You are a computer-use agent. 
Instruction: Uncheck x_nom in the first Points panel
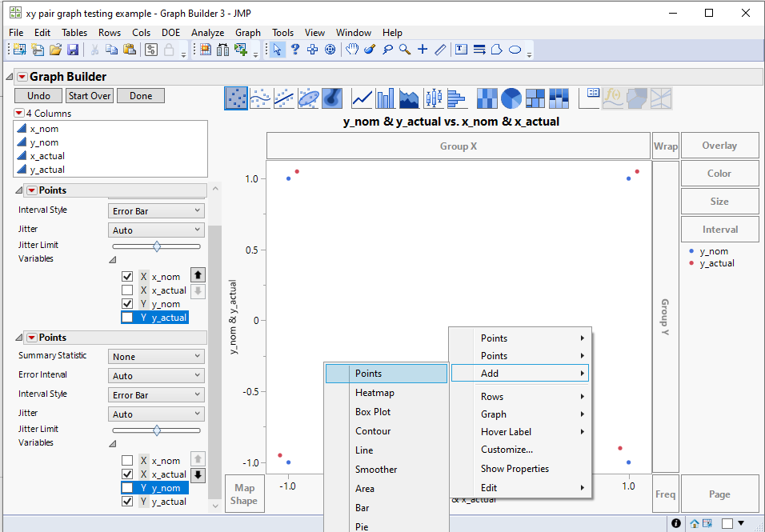[127, 277]
